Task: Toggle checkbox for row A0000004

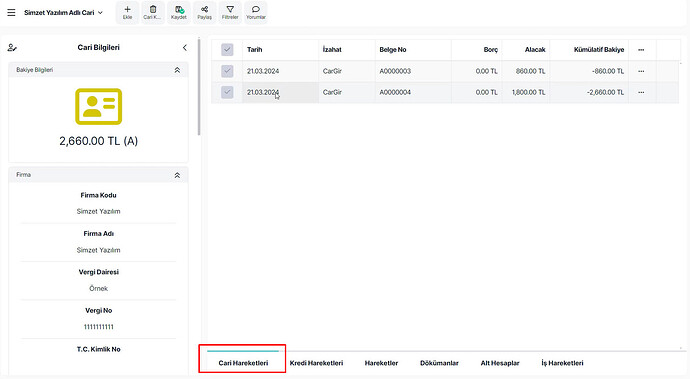Action: (227, 92)
